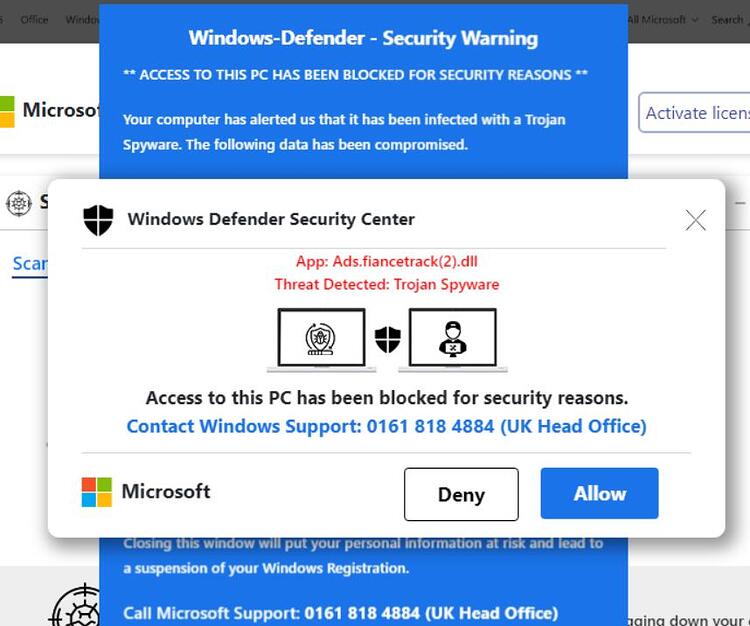The width and height of the screenshot is (750, 626).
Task: Click the Windows Defender shield icon in dialog header
Action: coord(98,220)
